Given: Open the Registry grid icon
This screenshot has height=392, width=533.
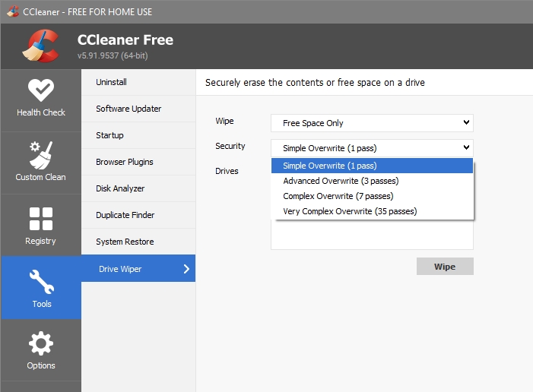Looking at the screenshot, I should tap(41, 219).
